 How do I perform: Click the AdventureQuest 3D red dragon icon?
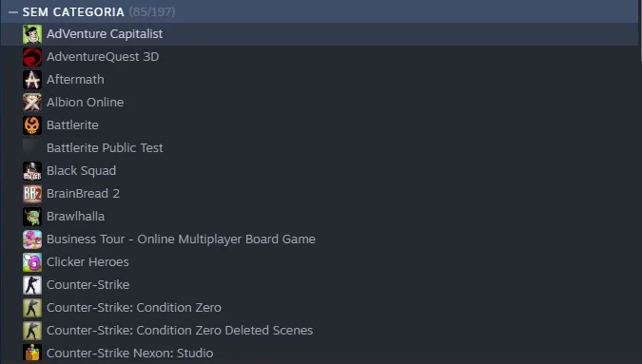coord(32,57)
